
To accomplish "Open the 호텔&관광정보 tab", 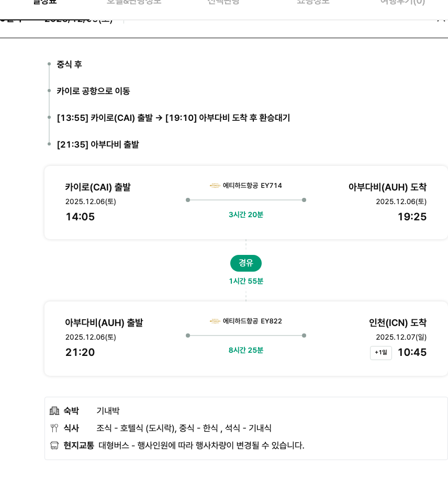I will 134,2.
